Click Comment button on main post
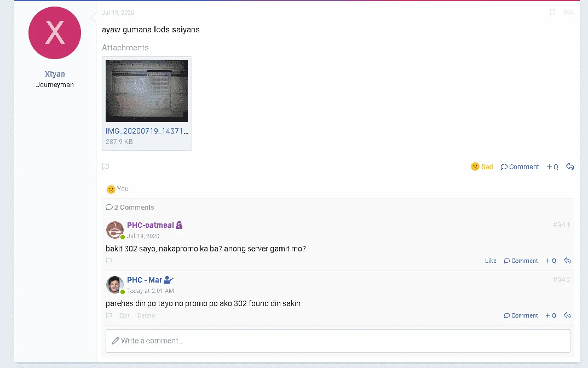The image size is (588, 368). pos(520,166)
